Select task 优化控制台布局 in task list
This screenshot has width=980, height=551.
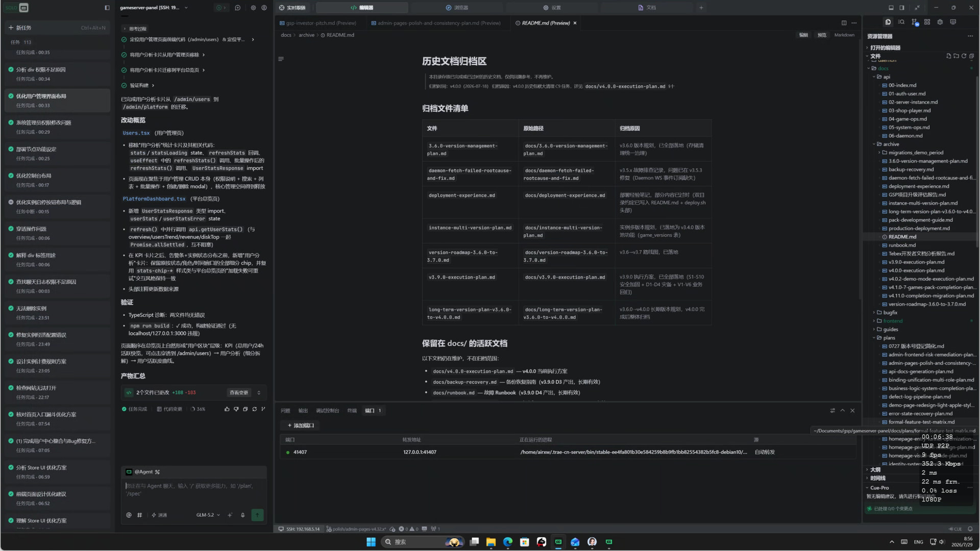point(57,180)
